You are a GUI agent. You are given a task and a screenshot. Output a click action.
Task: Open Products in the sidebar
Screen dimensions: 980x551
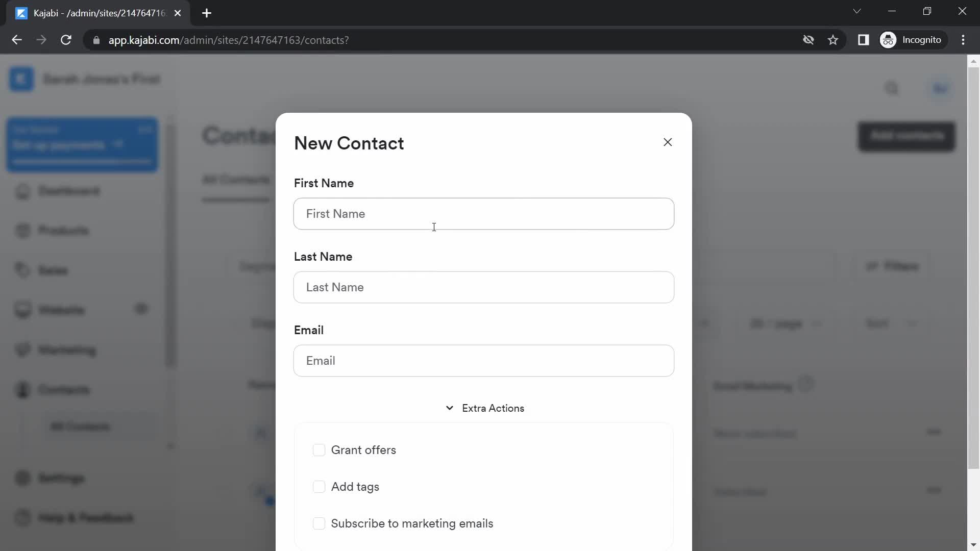click(63, 231)
